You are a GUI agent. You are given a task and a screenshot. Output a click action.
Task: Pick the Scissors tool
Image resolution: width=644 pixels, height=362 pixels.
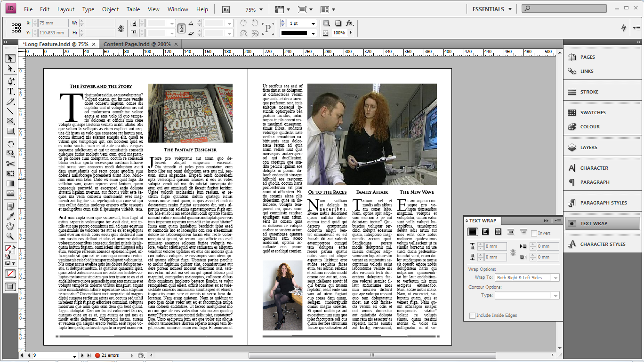pos(10,164)
